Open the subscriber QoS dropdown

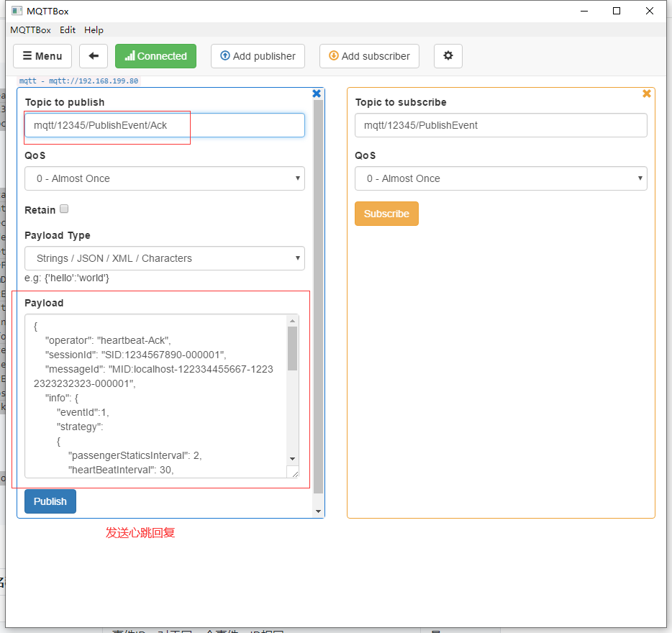tap(500, 178)
